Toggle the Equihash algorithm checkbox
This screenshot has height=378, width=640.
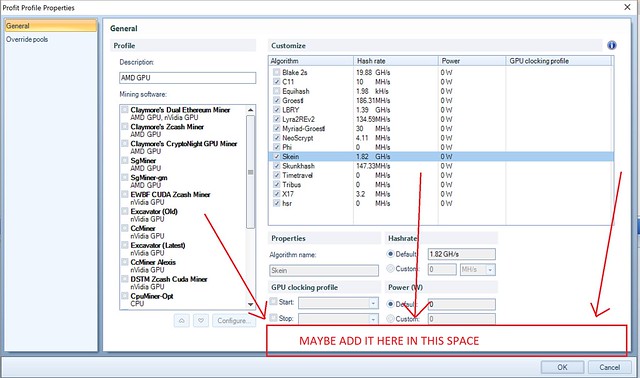point(277,91)
